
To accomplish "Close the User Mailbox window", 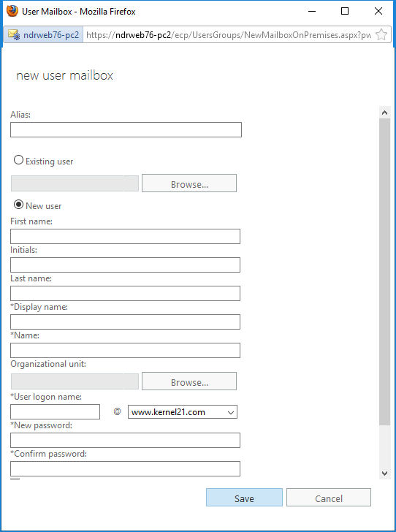I will [x=378, y=11].
